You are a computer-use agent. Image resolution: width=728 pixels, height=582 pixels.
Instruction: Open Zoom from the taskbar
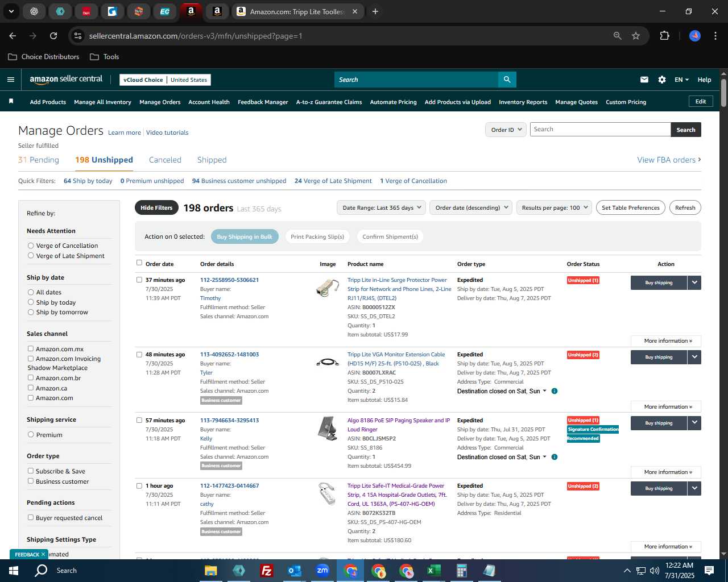[x=322, y=571]
